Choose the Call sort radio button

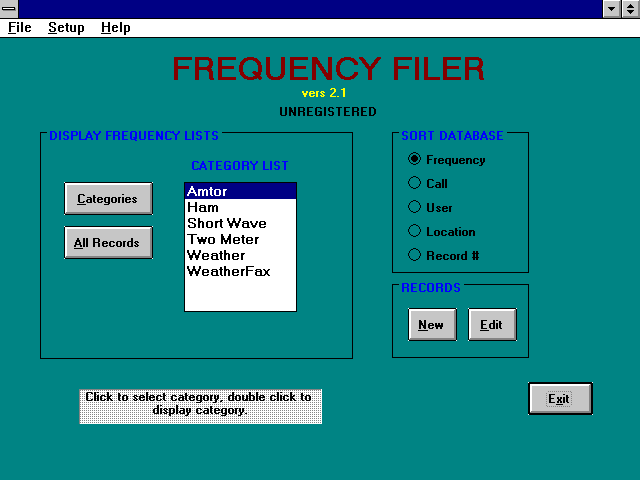coord(414,184)
